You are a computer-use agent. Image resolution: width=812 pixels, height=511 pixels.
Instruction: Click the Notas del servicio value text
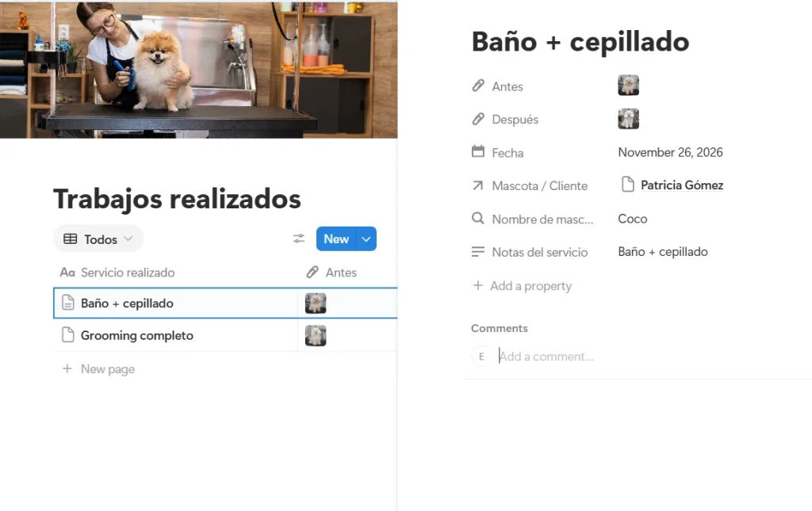click(x=663, y=251)
